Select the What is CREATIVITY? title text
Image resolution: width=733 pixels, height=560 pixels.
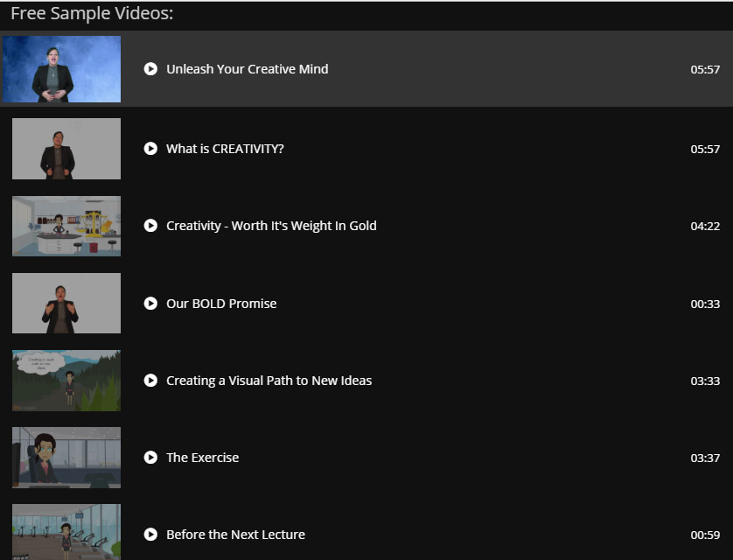pyautogui.click(x=225, y=149)
